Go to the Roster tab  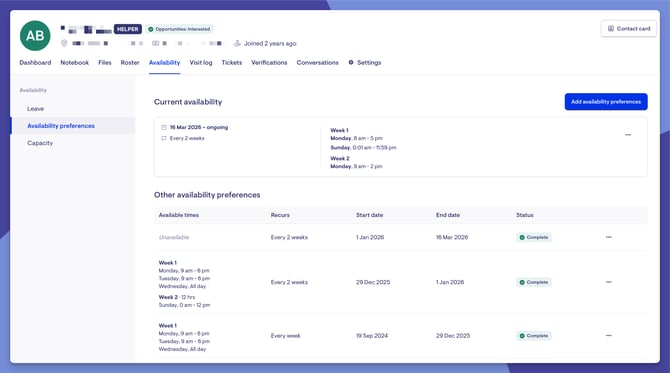pos(130,62)
